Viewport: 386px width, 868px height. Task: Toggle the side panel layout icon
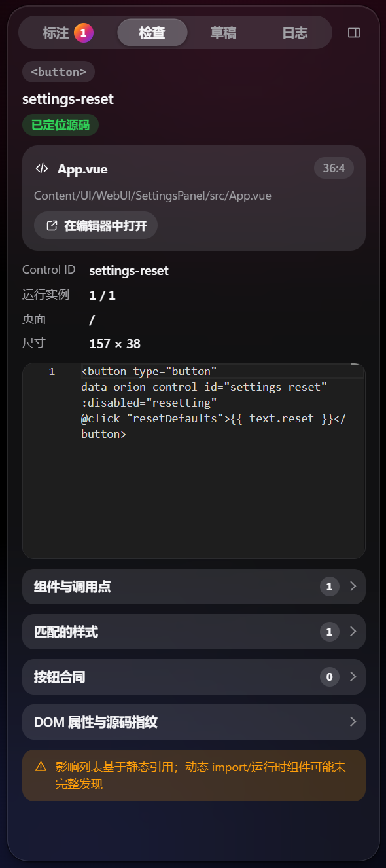click(x=354, y=33)
